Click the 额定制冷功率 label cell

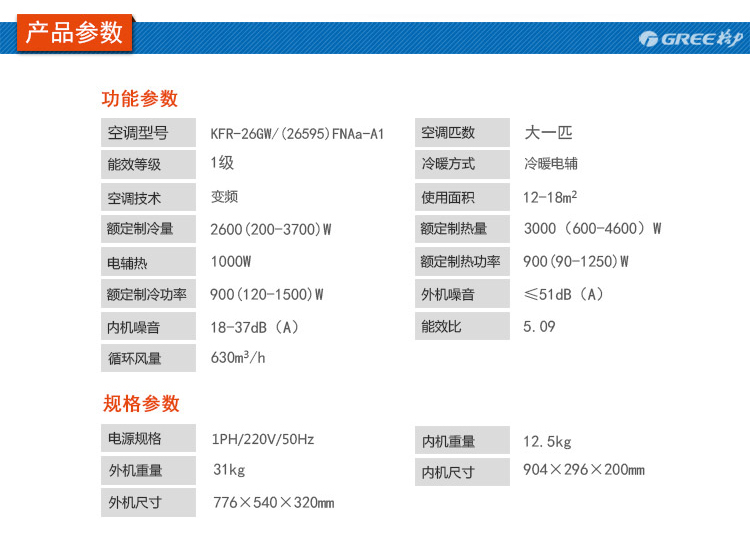point(148,293)
